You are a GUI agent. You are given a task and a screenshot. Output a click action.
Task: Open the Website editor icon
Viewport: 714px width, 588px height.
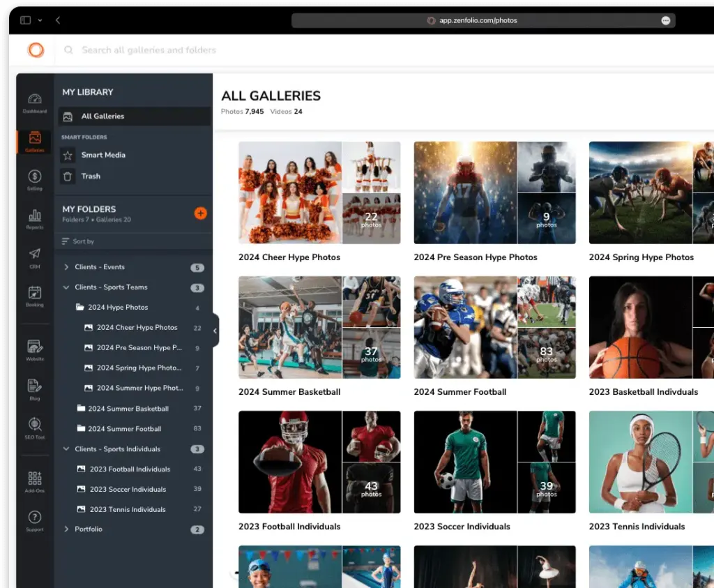click(x=35, y=349)
